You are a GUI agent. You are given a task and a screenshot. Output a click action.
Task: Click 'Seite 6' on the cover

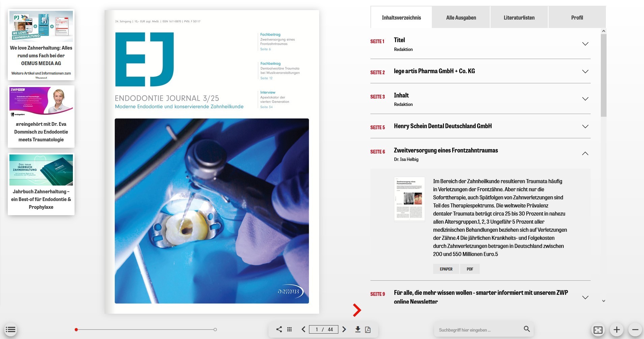(265, 49)
